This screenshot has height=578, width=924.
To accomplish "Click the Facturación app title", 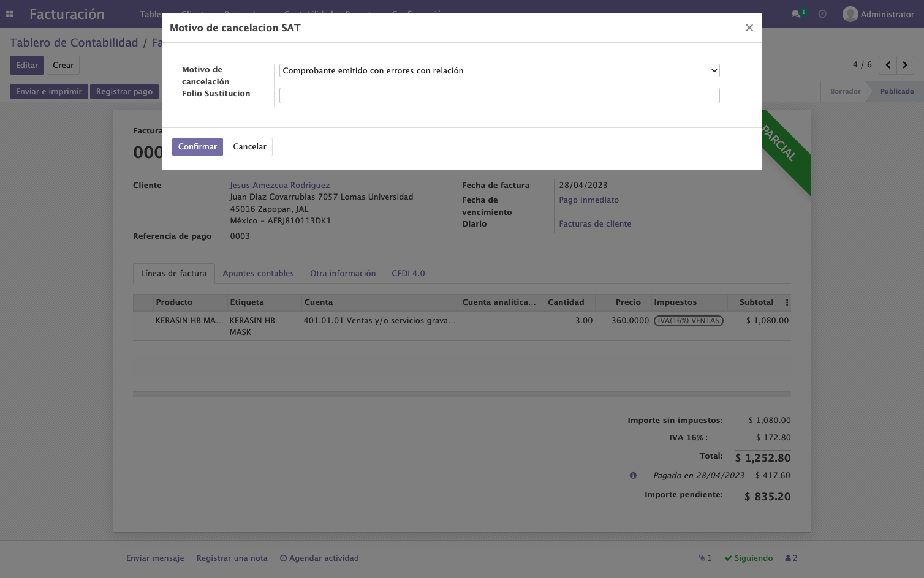I will pos(67,14).
